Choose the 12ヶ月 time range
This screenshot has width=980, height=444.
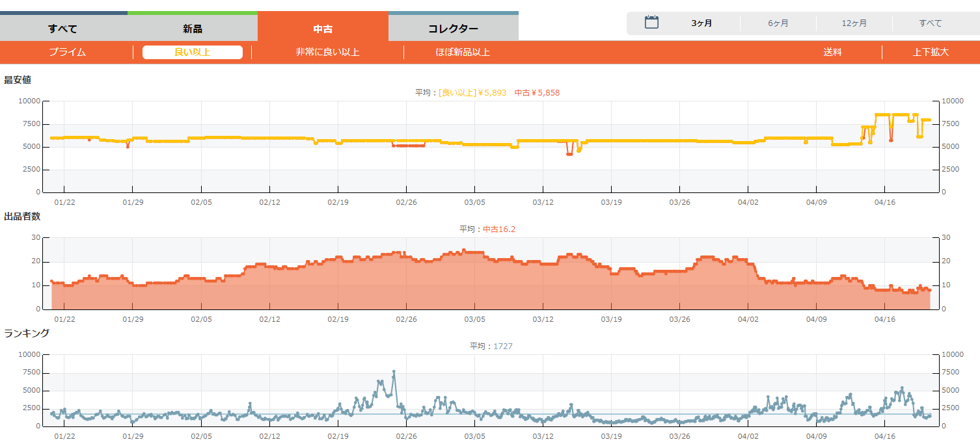coord(854,23)
